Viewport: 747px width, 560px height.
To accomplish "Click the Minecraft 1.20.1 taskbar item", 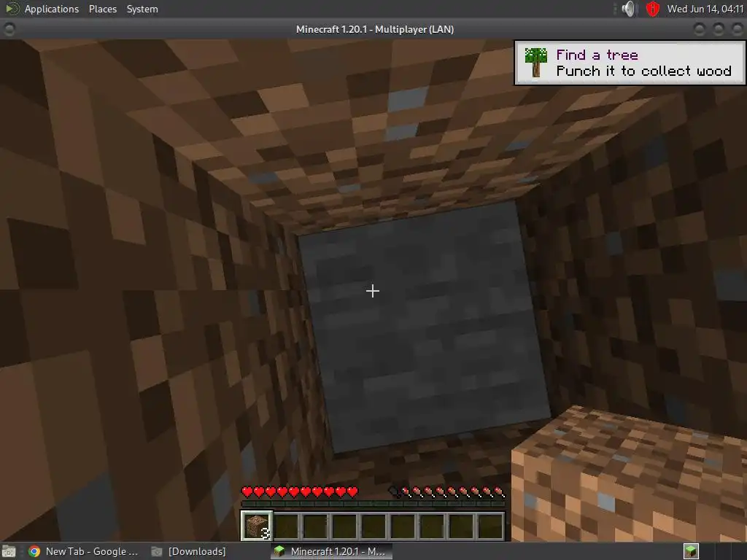I will (332, 551).
